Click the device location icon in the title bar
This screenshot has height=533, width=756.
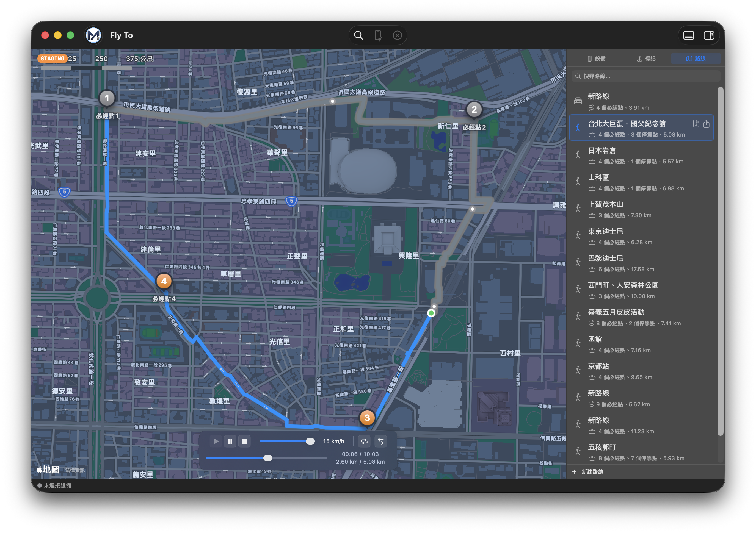pyautogui.click(x=378, y=35)
